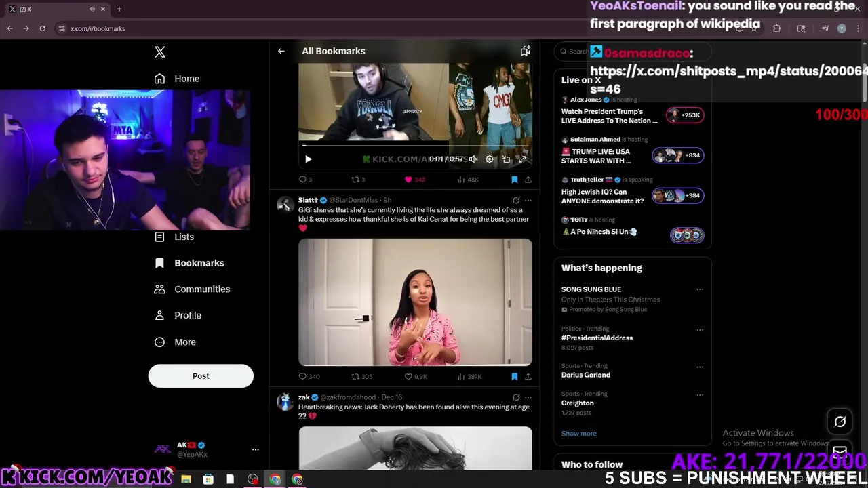Open the @SlatDontMiss handle link
Viewport: 868px width, 488px height.
pos(353,200)
